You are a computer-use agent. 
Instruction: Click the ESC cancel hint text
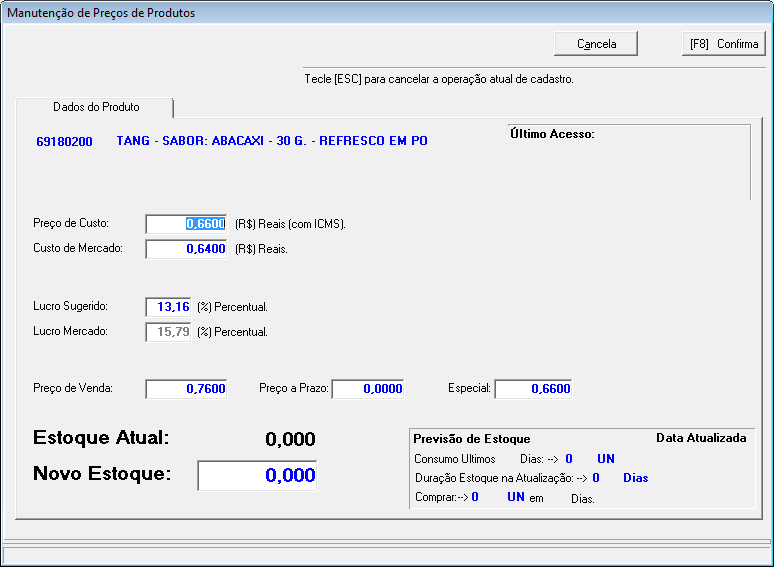(x=439, y=78)
